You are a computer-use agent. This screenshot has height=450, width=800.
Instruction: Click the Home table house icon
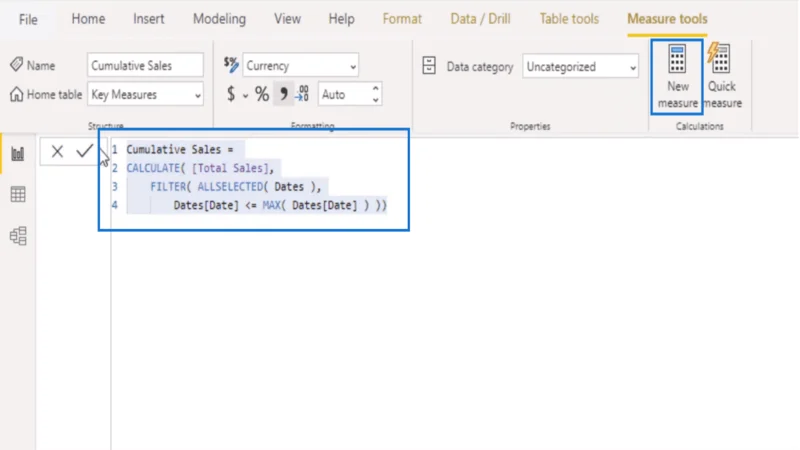point(16,94)
